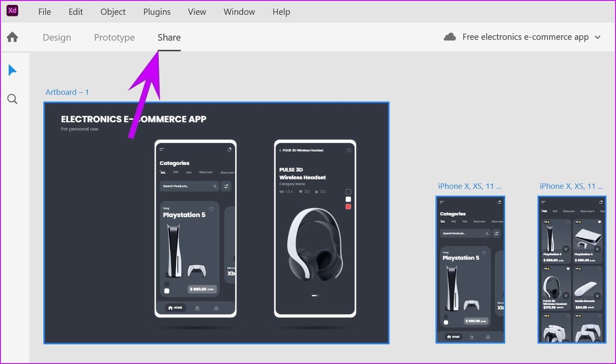Click the HOME button in the mockup
The height and width of the screenshot is (364, 616).
pos(176,308)
